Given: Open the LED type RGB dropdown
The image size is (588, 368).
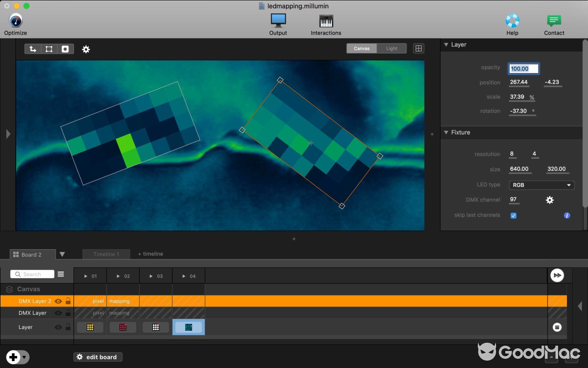Looking at the screenshot, I should tap(542, 185).
